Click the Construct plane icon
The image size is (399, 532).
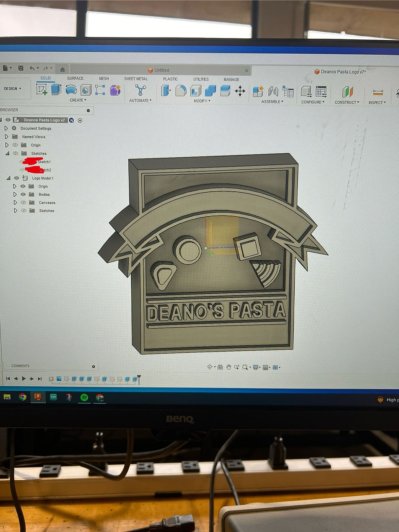pos(347,92)
